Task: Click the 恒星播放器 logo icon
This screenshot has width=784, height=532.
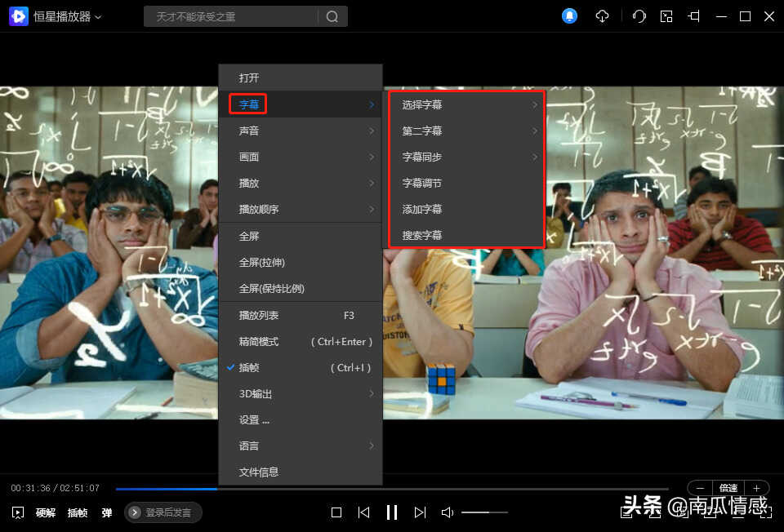Action: coord(19,16)
